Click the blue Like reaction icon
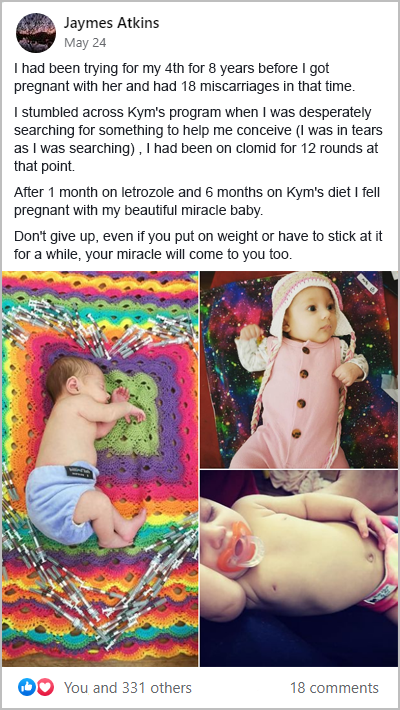Image resolution: width=400 pixels, height=710 pixels. click(27, 687)
